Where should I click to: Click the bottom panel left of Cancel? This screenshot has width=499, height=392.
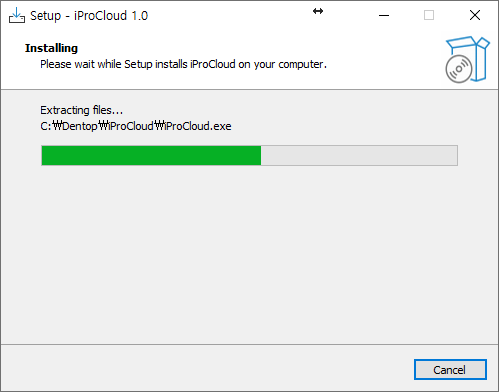click(207, 369)
